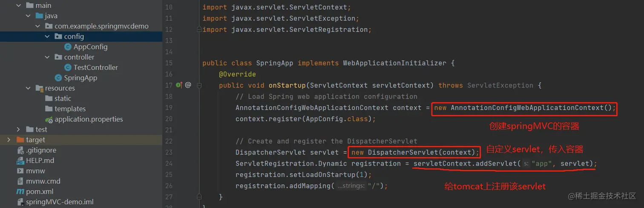This screenshot has height=208, width=644.
Task: Click the resources folder icon
Action: pyautogui.click(x=39, y=88)
